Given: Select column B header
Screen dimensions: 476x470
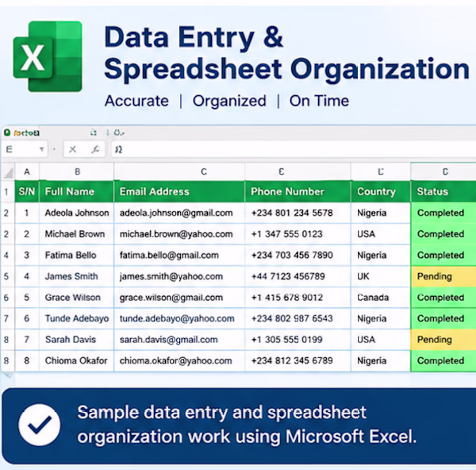Looking at the screenshot, I should (x=77, y=172).
